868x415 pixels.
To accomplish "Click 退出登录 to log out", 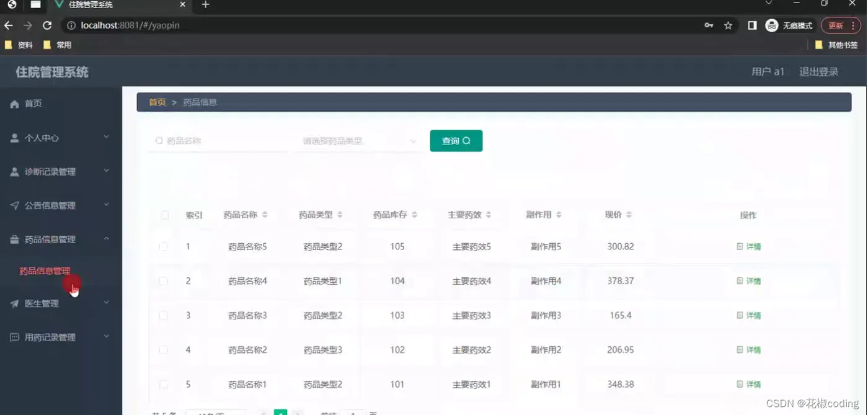I will coord(818,72).
